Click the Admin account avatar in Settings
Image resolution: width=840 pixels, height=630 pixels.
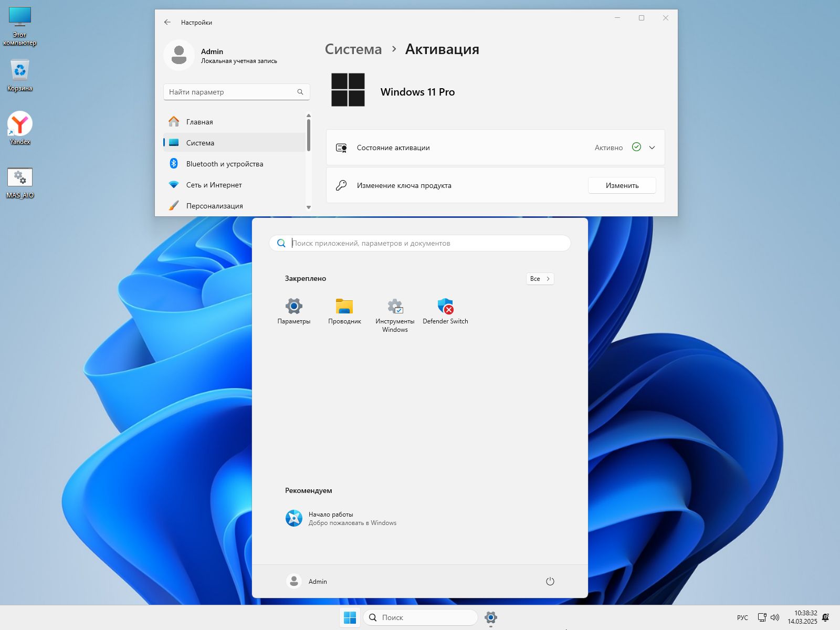click(179, 55)
